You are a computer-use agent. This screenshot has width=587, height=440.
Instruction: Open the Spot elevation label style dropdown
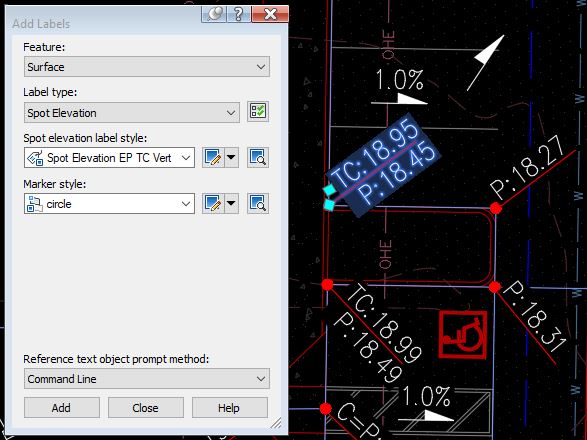[109, 157]
